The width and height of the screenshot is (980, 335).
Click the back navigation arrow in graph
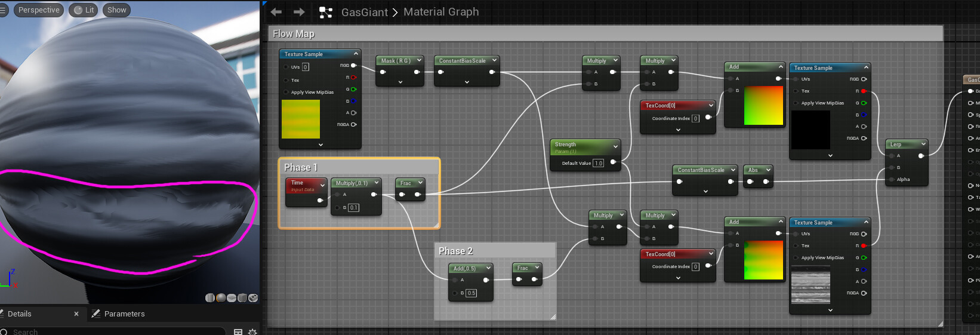tap(276, 12)
